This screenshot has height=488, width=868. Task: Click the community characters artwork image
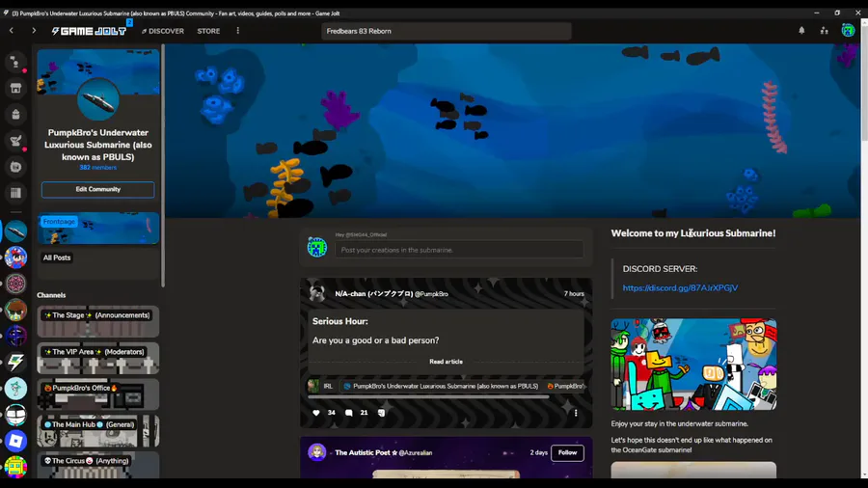pos(693,364)
